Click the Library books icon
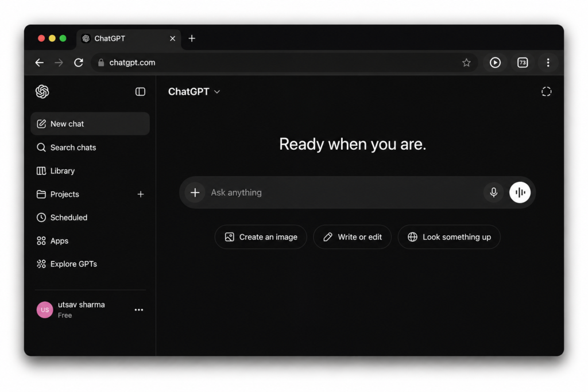This screenshot has height=392, width=588. [x=41, y=171]
